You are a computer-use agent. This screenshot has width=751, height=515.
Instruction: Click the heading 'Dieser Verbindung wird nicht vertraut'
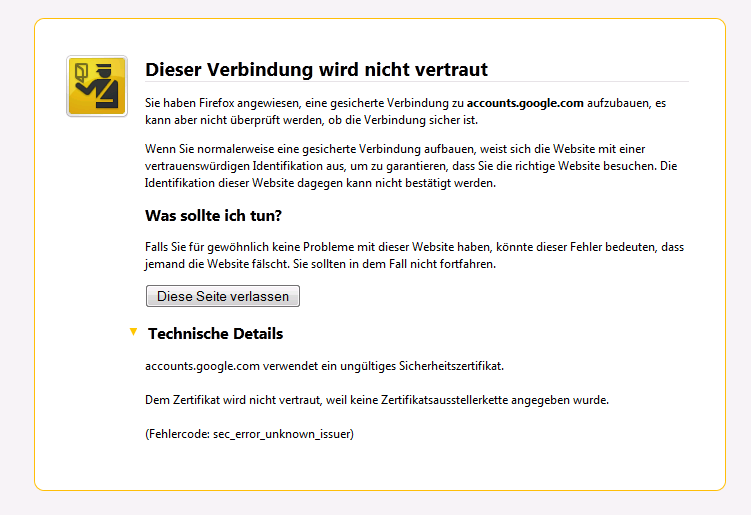click(x=316, y=69)
